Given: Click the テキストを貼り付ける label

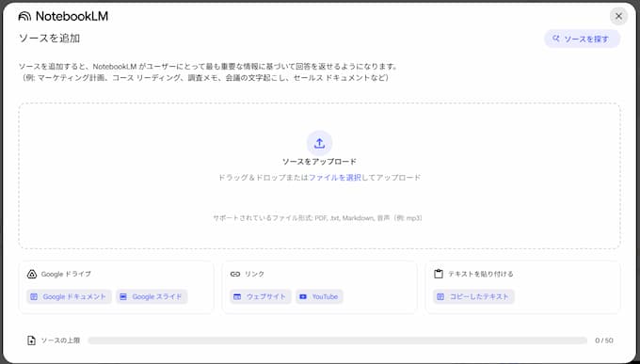Looking at the screenshot, I should click(480, 275).
